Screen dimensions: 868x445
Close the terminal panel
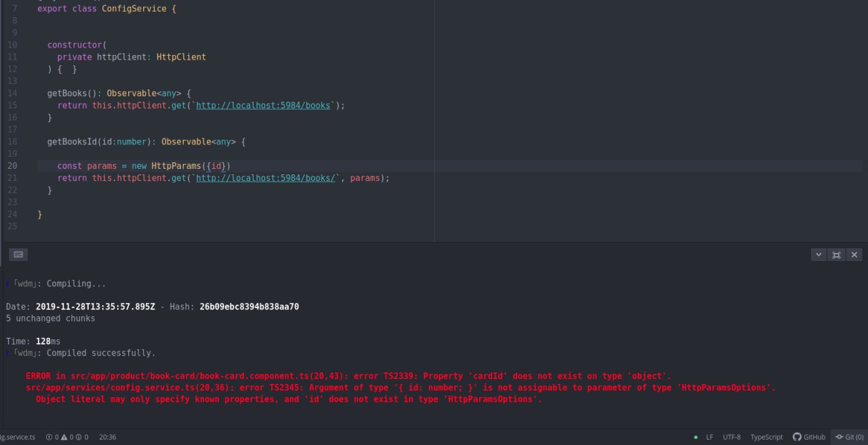(854, 255)
